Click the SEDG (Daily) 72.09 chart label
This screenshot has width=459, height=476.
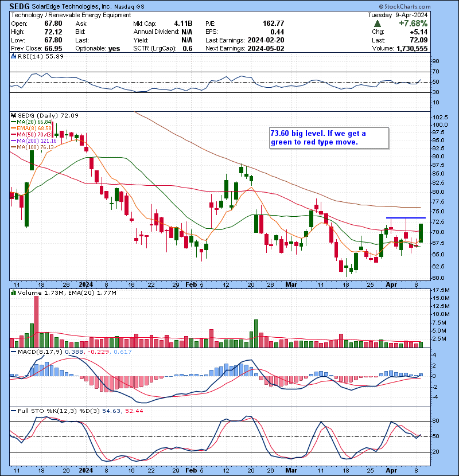[48, 116]
